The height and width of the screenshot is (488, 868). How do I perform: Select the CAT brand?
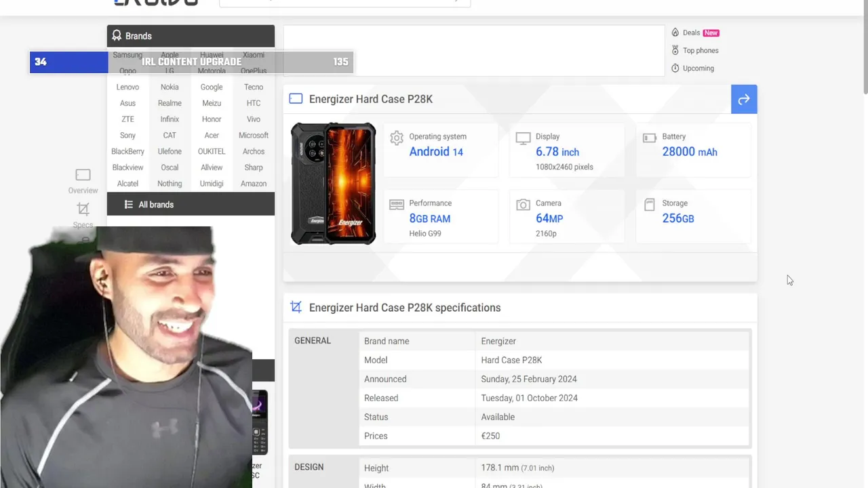170,136
